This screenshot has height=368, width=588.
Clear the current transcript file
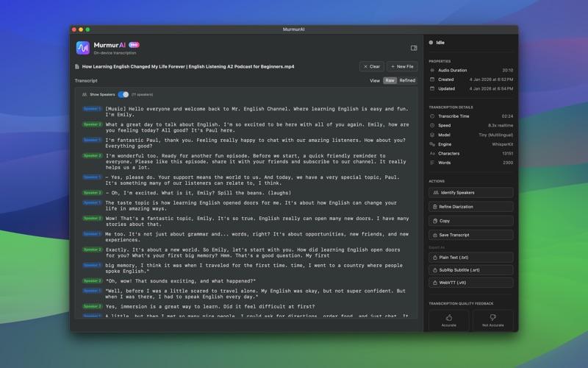(x=372, y=66)
